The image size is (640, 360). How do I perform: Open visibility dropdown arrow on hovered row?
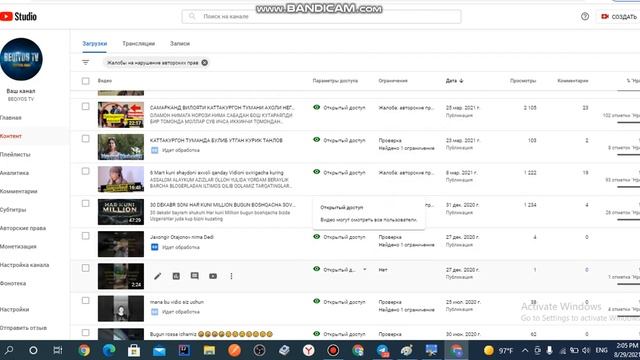tap(364, 269)
